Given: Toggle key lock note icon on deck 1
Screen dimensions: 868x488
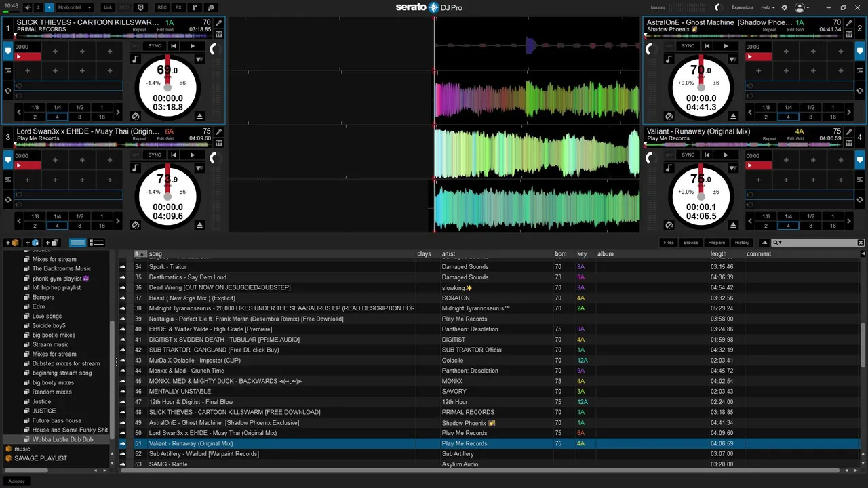Looking at the screenshot, I should click(136, 59).
